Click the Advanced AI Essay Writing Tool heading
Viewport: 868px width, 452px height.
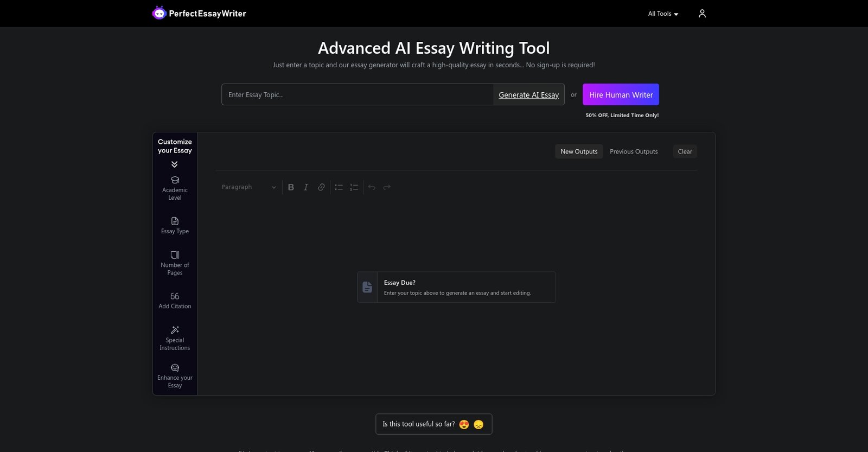[434, 48]
